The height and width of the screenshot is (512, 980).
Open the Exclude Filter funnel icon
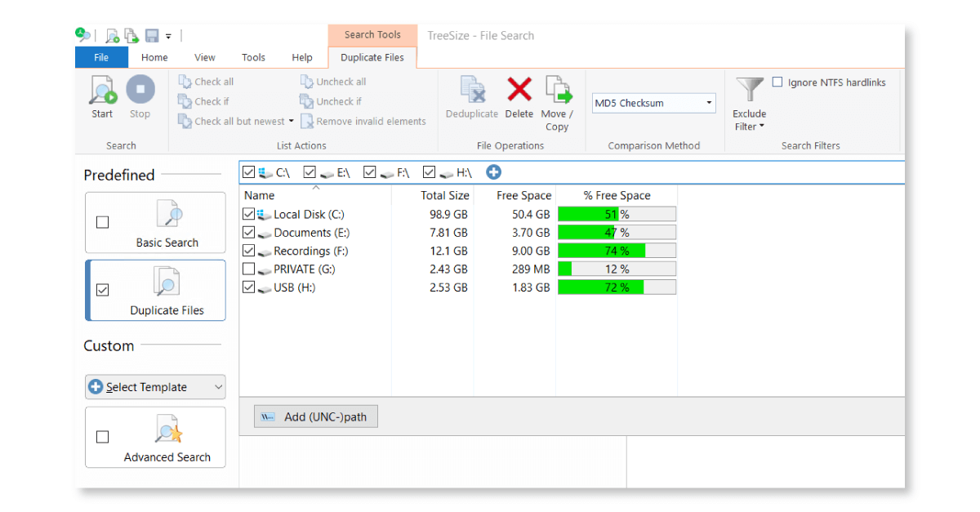tap(749, 90)
